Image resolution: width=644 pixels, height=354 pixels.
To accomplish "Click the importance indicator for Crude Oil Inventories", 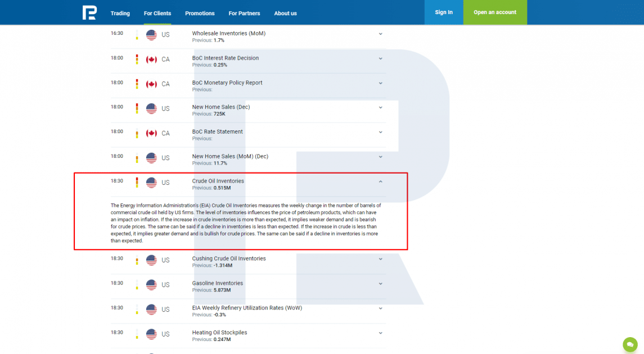I will click(137, 183).
